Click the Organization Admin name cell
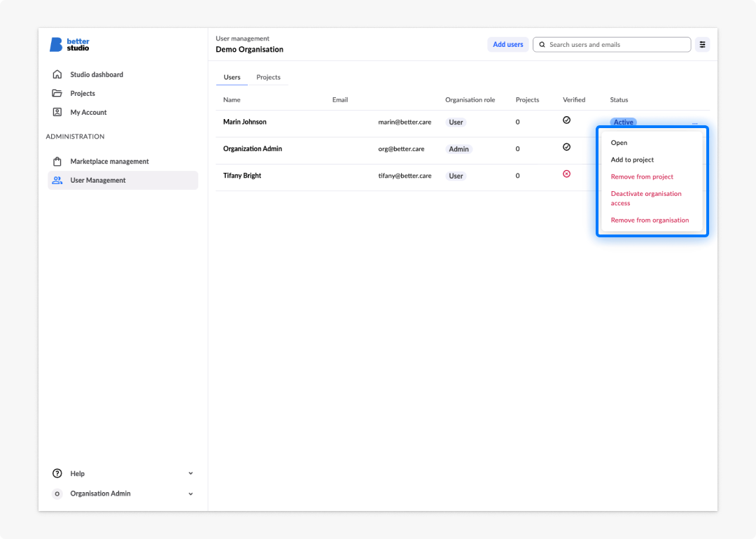The image size is (756, 539). 252,148
